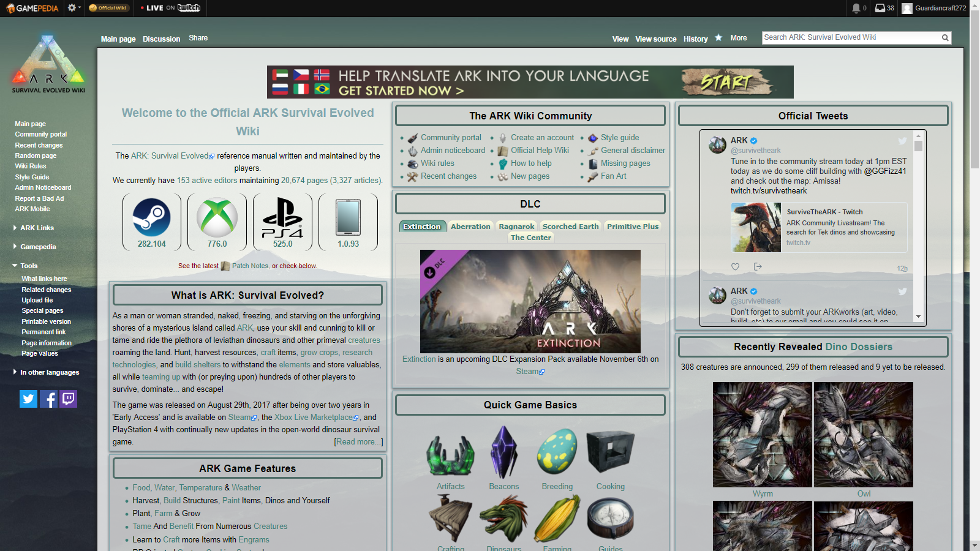The height and width of the screenshot is (551, 980).
Task: Open the PS4 platform icon
Action: pyautogui.click(x=282, y=217)
